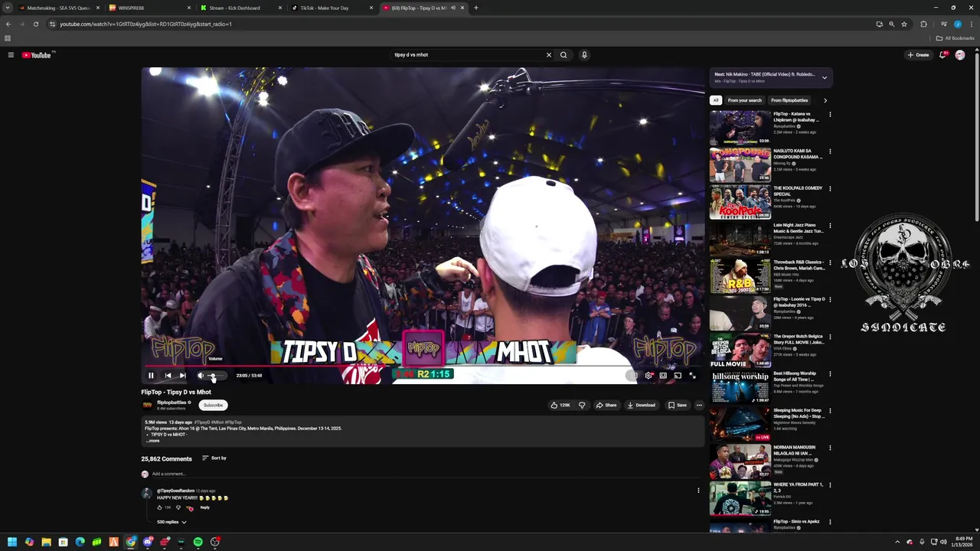Open 'Throwback R&B Classics' video title
This screenshot has height=551, width=980.
(x=798, y=265)
